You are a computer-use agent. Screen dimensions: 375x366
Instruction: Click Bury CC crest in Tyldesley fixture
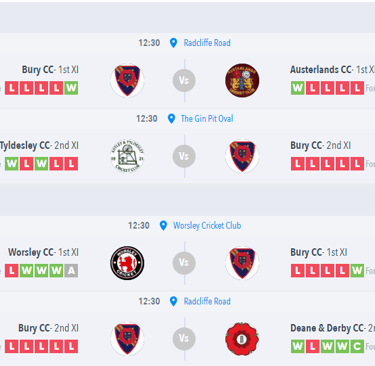[242, 156]
